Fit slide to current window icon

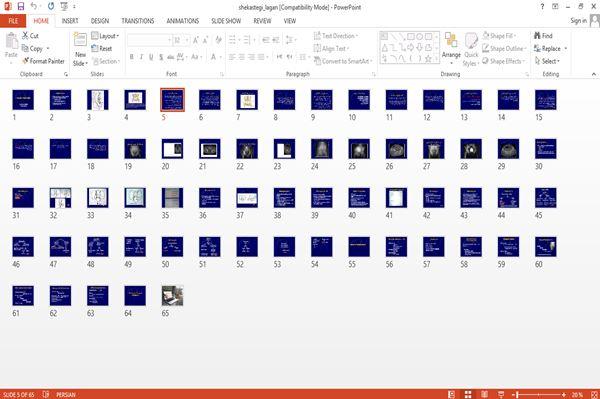pos(594,394)
